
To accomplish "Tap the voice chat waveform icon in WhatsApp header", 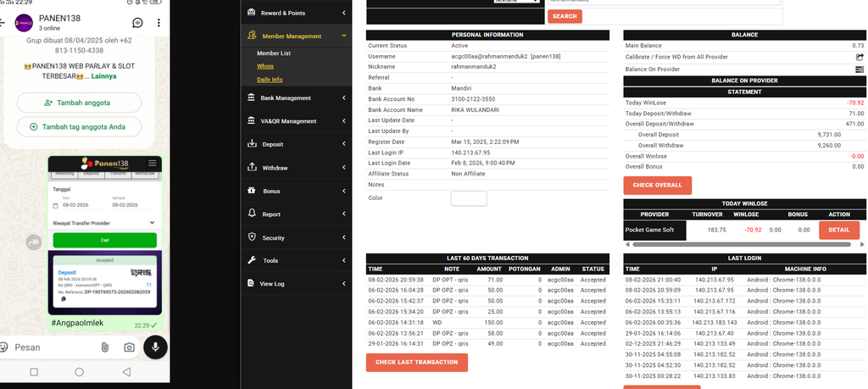I will pos(138,23).
